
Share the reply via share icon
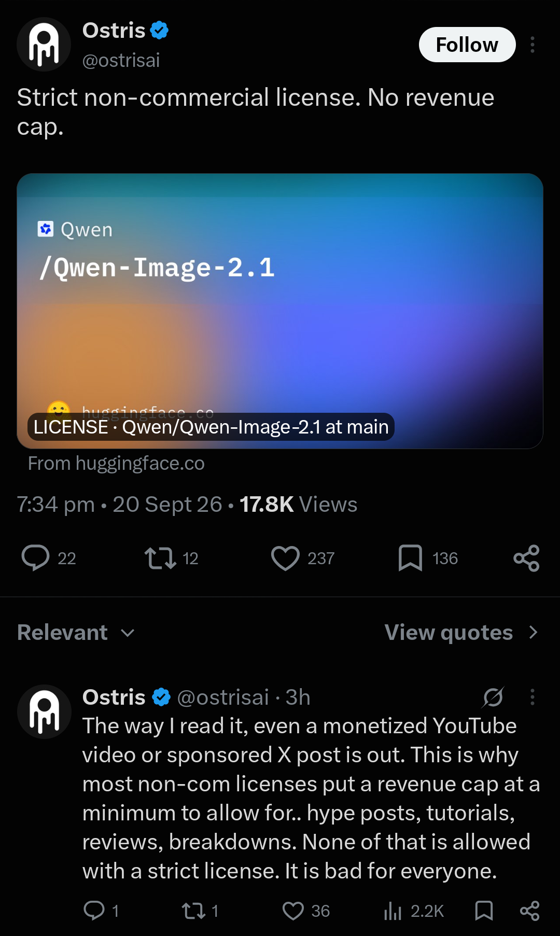point(529,911)
